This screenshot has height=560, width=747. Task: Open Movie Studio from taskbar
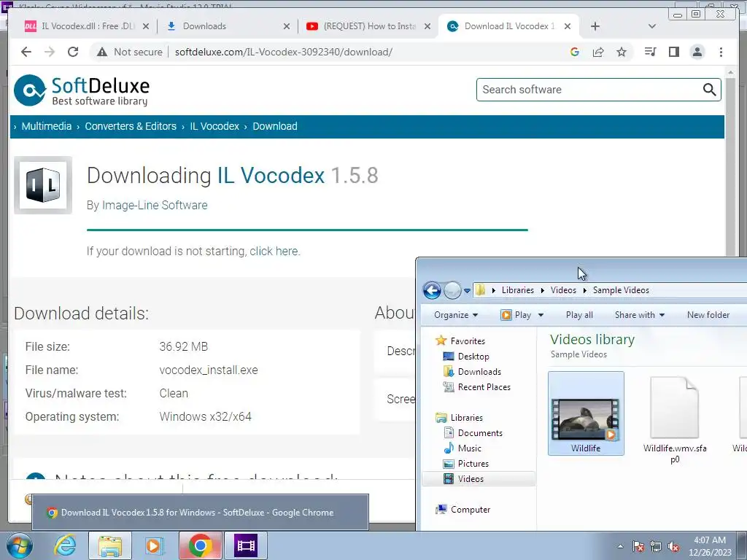(246, 545)
